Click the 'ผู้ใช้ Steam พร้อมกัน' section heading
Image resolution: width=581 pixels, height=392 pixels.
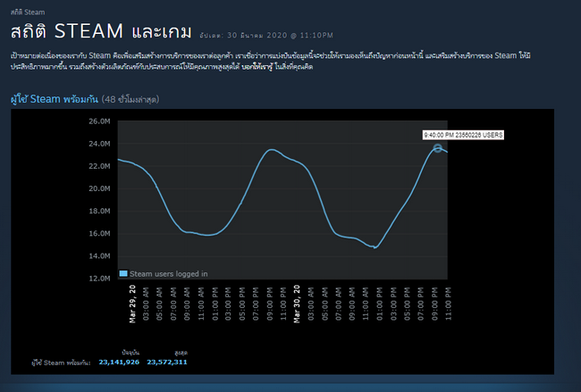click(55, 99)
